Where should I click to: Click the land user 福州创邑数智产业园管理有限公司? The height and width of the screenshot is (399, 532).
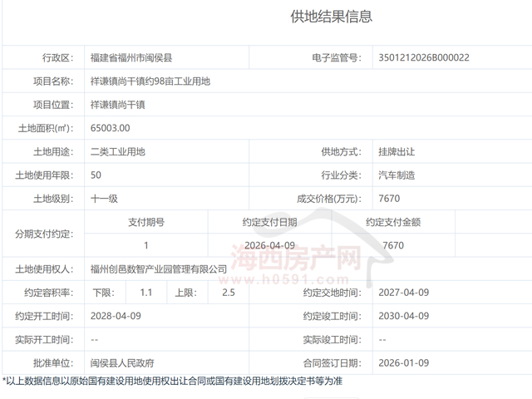[158, 269]
